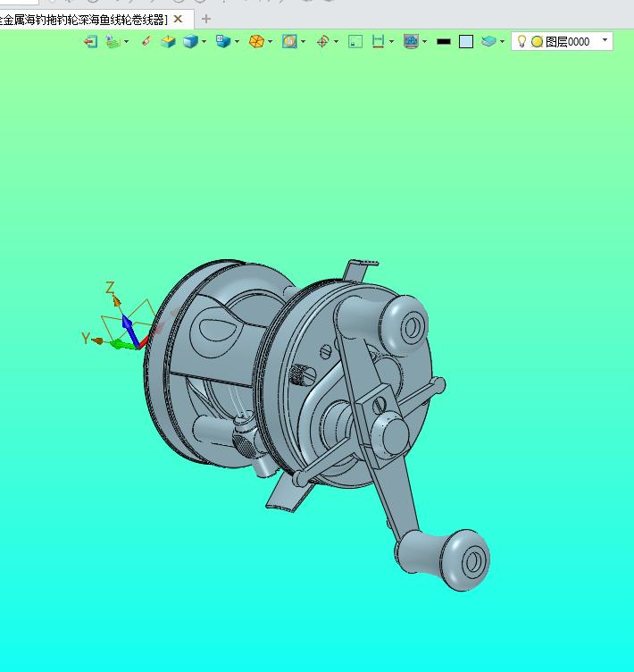
Task: Open a new tab with the plus button
Action: (206, 19)
